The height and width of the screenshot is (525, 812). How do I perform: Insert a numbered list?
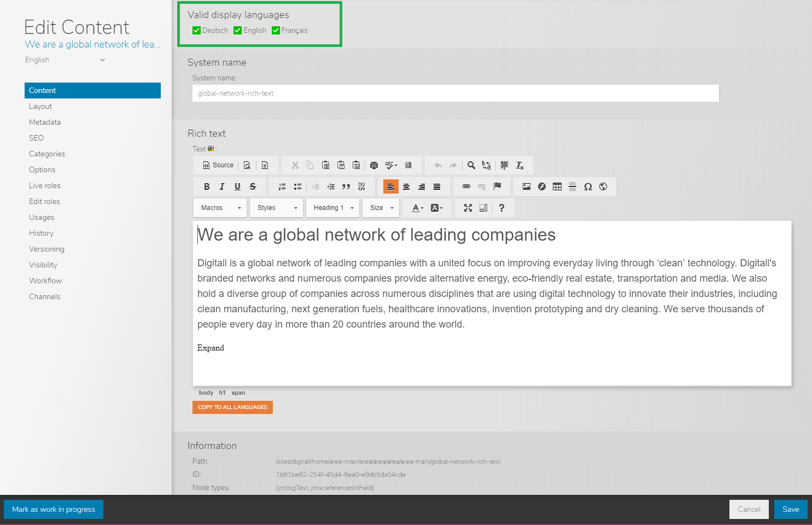coord(282,186)
